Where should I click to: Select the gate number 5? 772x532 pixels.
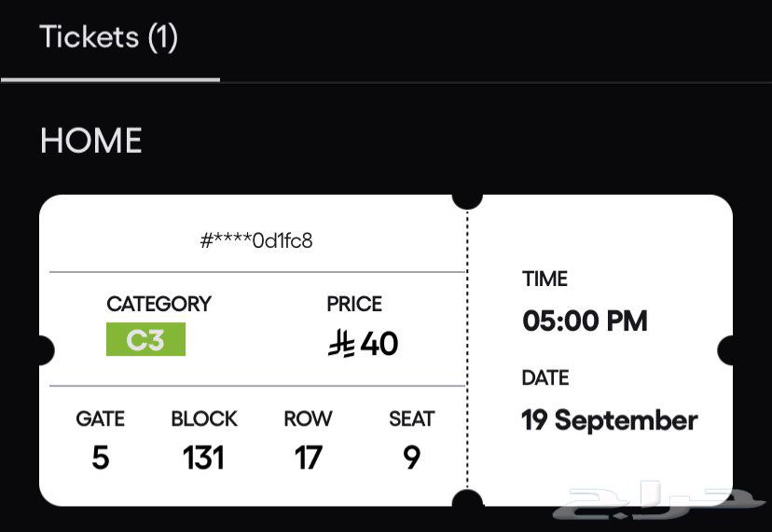100,457
